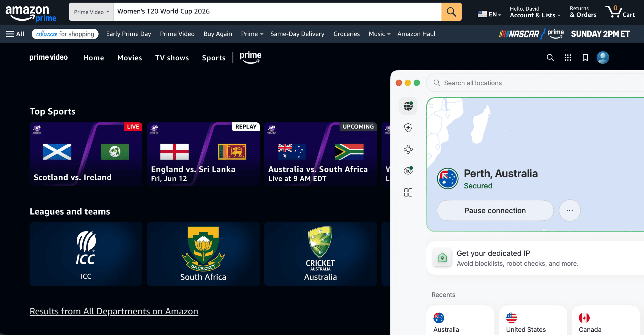Image resolution: width=644 pixels, height=335 pixels.
Task: Open the Prime Video watchlist bookmark icon
Action: (x=585, y=58)
